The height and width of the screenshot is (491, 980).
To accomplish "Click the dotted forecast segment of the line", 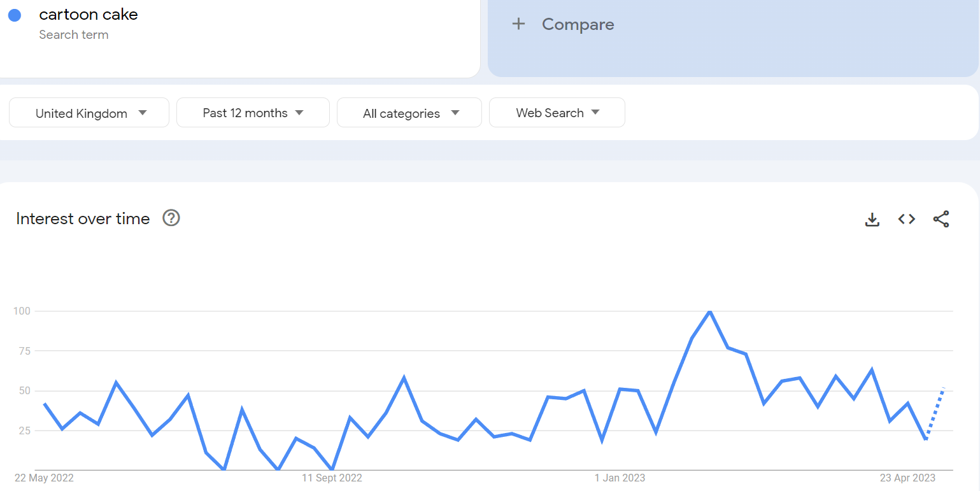I will coord(935,413).
